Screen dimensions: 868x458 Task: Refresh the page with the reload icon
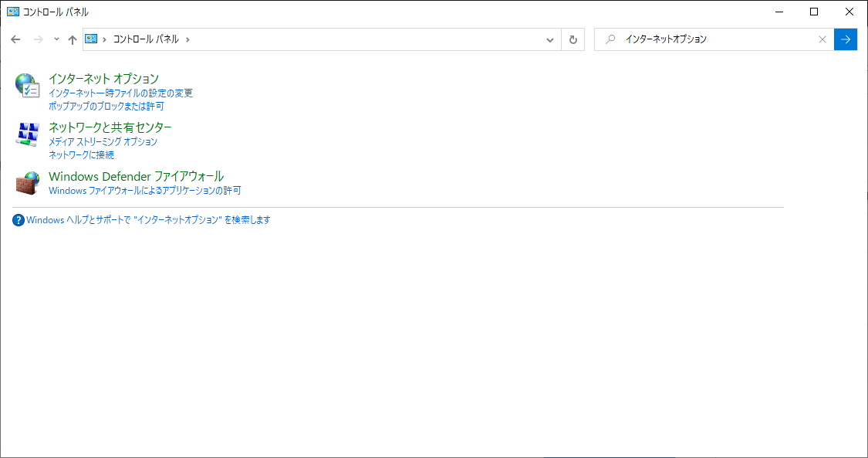(572, 39)
